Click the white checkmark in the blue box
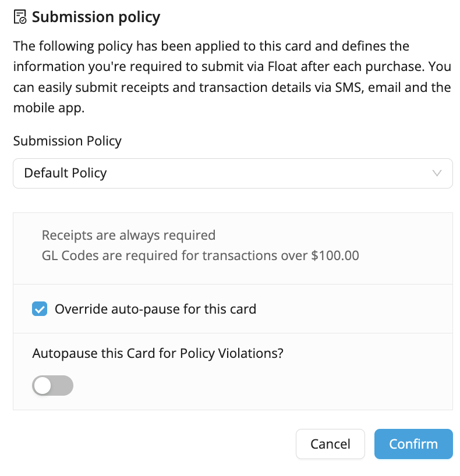 coord(40,309)
